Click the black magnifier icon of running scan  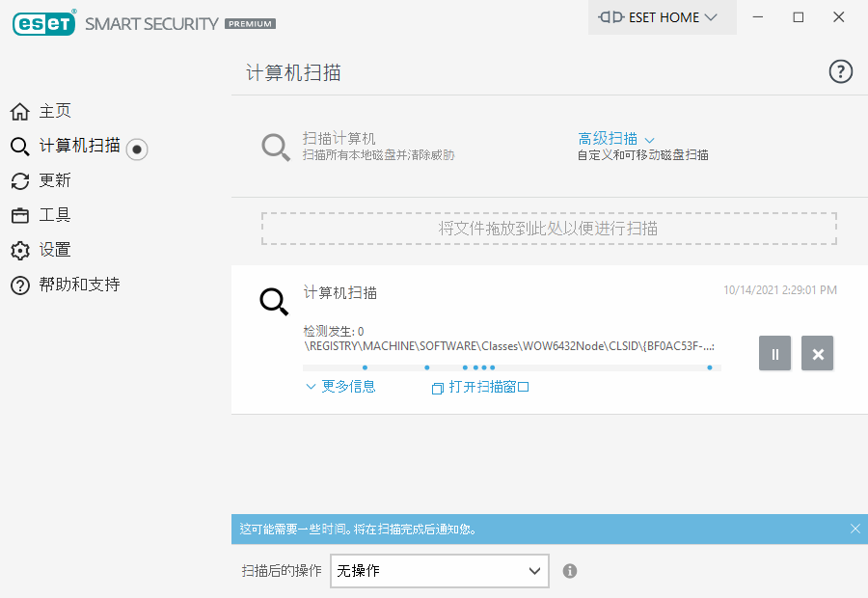[x=274, y=301]
